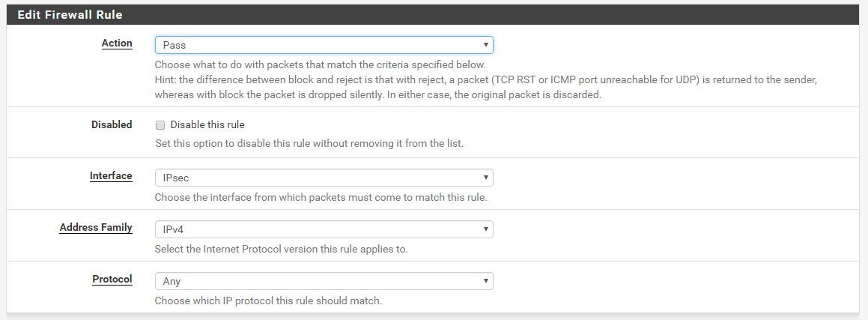The width and height of the screenshot is (868, 320).
Task: Open the Action dropdown showing Pass
Action: (324, 45)
